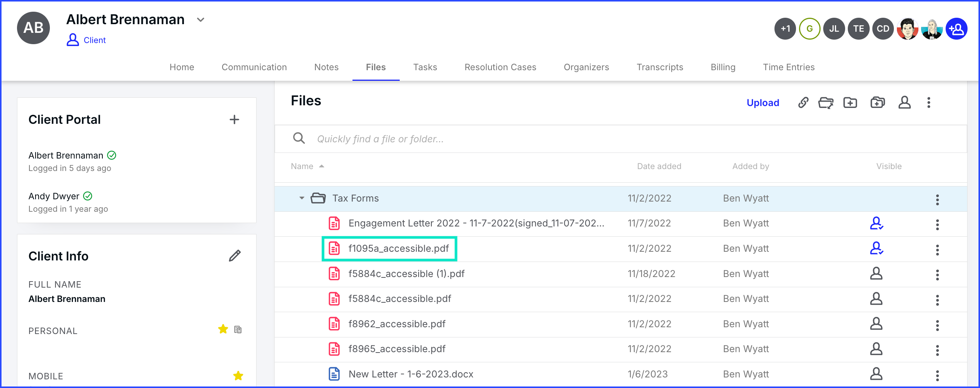980x388 pixels.
Task: Add a Client Portal user with plus icon
Action: [x=234, y=119]
